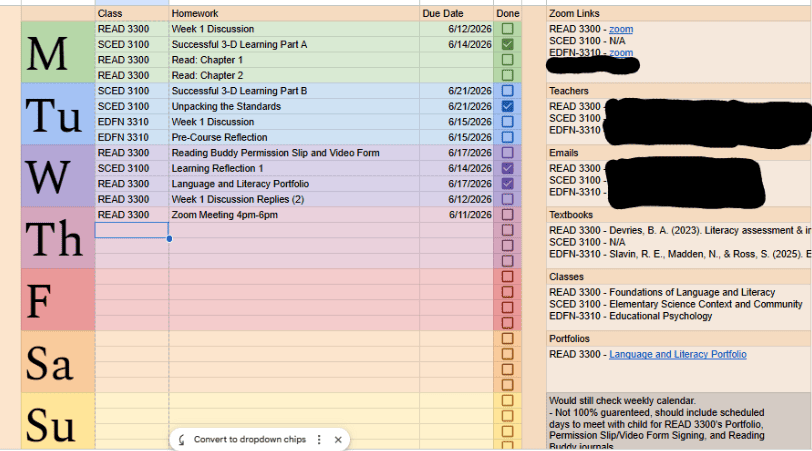
Task: Click the Slavin textbook entry for EDFN-3310
Action: [680, 254]
